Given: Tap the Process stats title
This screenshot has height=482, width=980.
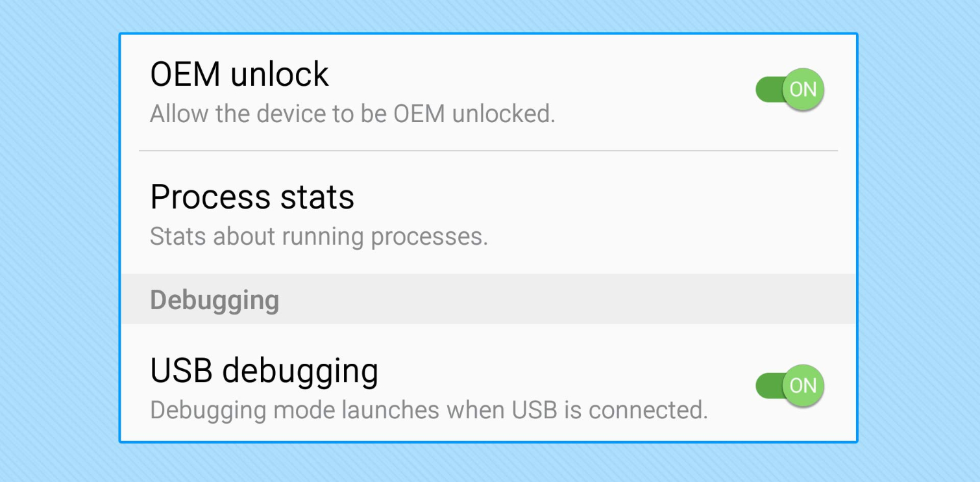Looking at the screenshot, I should (x=252, y=197).
